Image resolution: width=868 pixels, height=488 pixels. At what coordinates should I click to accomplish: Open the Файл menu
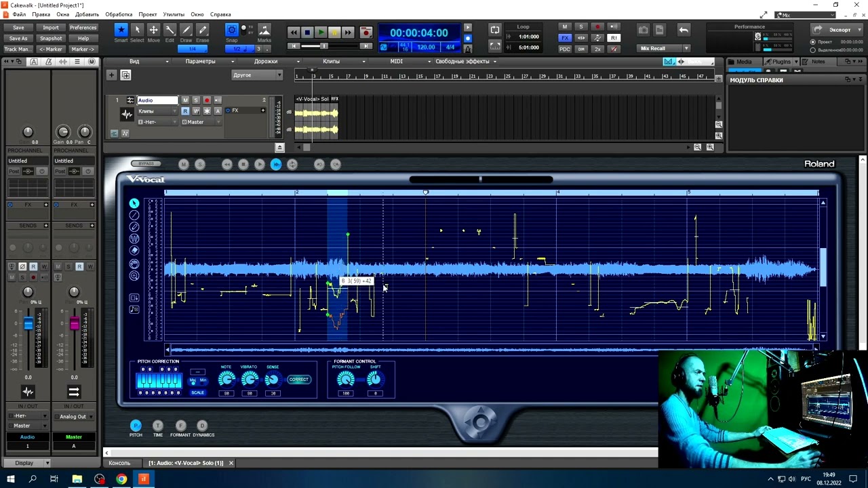tap(19, 14)
